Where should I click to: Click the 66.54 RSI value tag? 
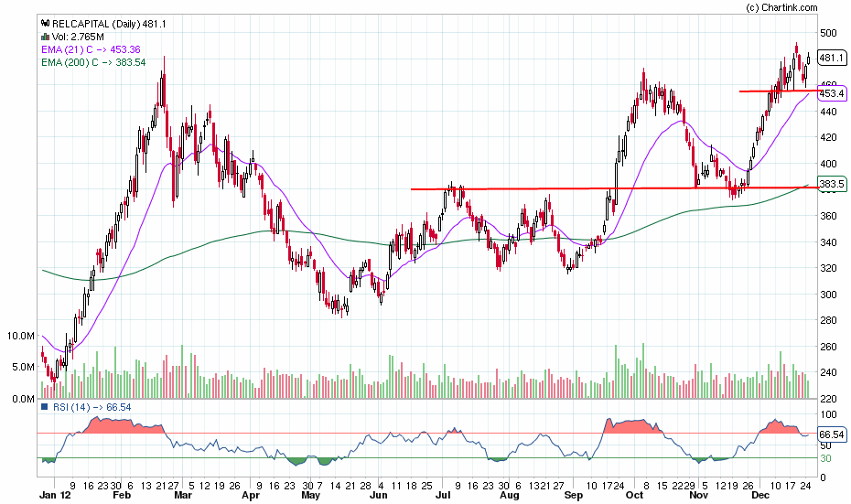[x=832, y=434]
